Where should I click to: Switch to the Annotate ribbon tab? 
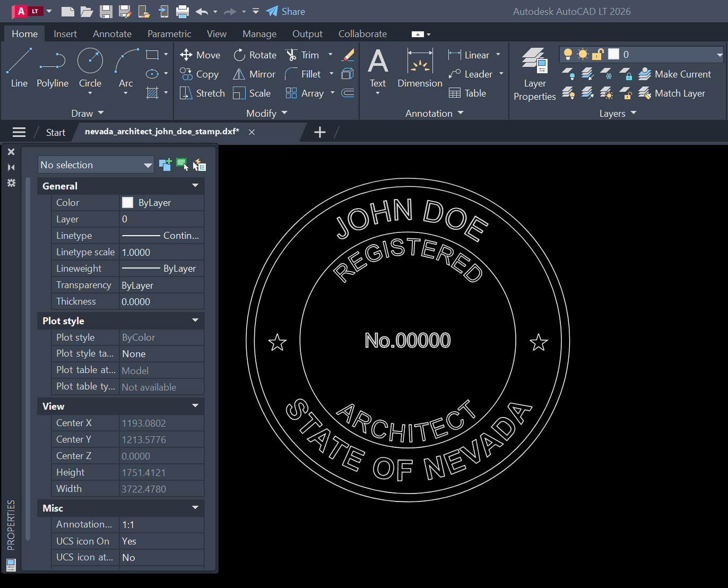click(112, 33)
